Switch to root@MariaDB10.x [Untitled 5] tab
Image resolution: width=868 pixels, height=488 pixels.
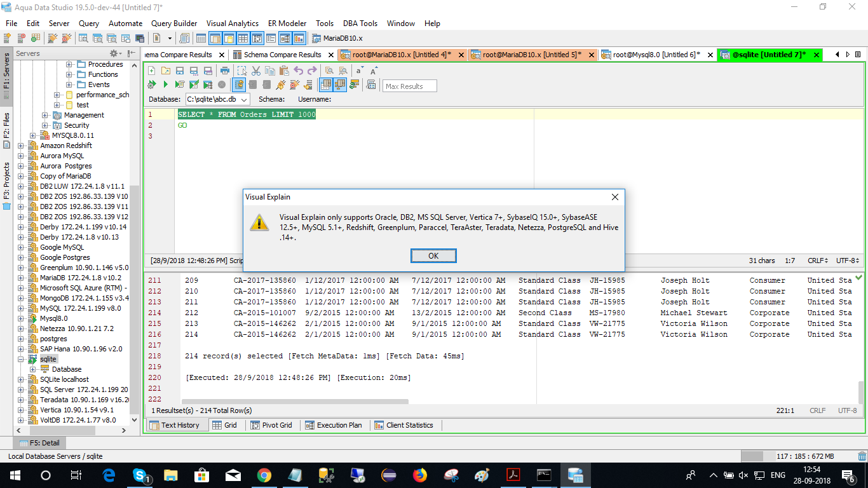coord(532,55)
